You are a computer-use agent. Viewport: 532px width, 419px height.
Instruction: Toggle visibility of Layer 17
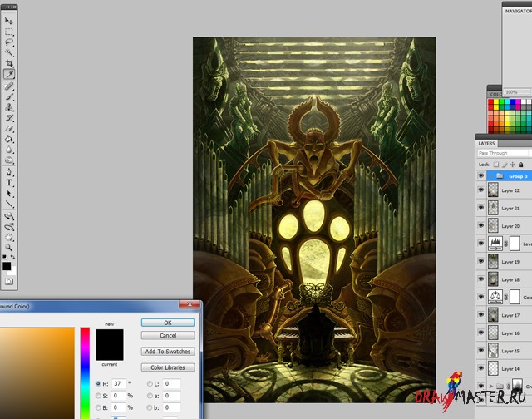480,315
